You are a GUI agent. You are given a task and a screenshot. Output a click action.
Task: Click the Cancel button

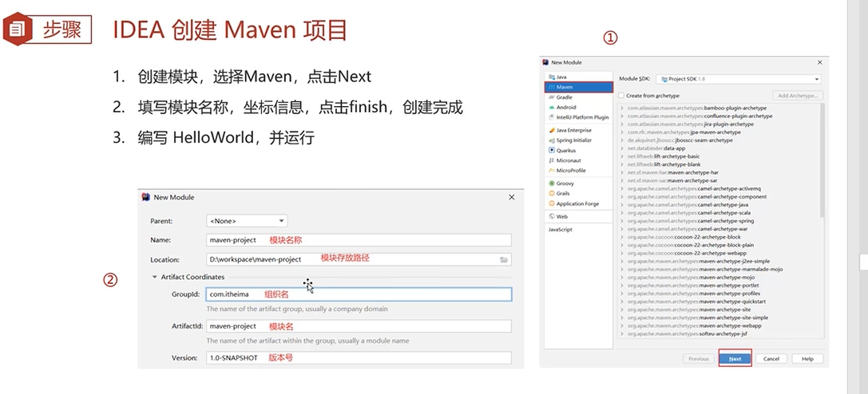tap(771, 359)
